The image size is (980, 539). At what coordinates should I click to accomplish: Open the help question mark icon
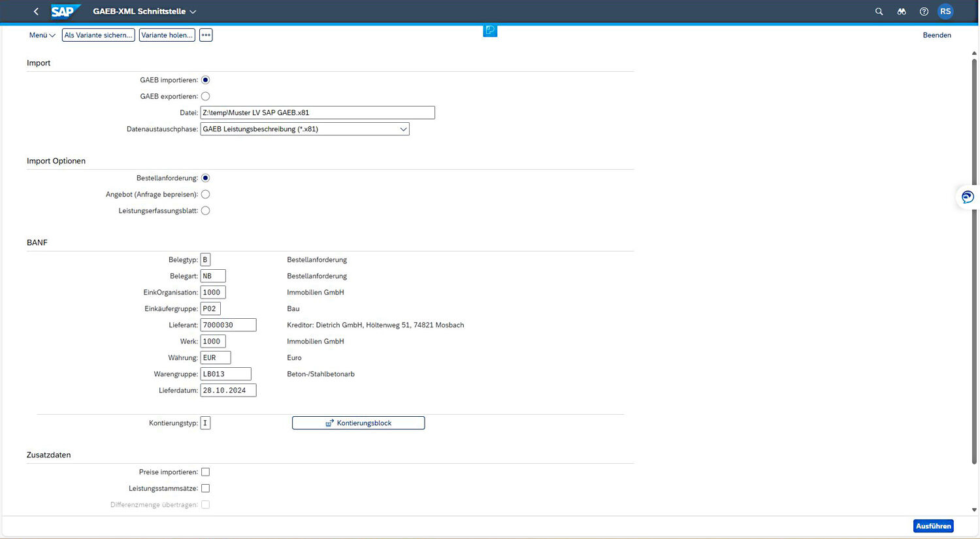pos(924,12)
